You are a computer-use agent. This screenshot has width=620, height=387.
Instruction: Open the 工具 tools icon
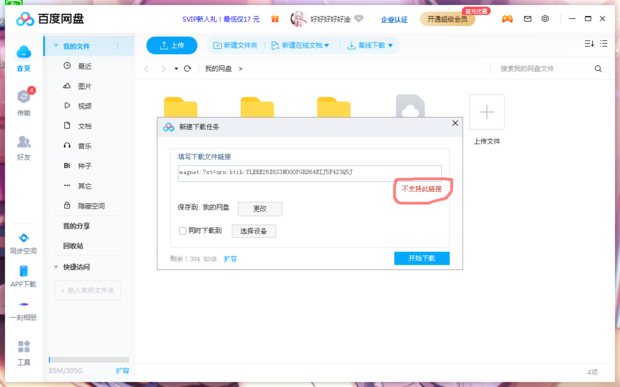(x=24, y=346)
